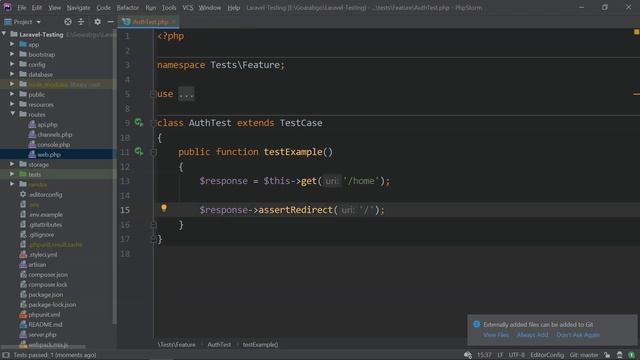Expand the vendor folder

pos(12,184)
